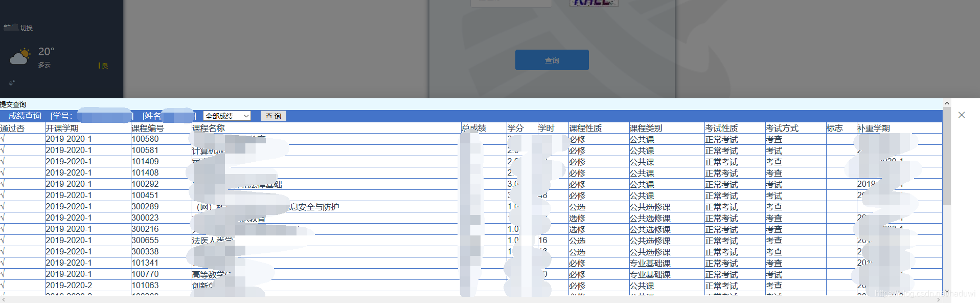
Task: Click the 开课学期 column header
Action: [62, 128]
